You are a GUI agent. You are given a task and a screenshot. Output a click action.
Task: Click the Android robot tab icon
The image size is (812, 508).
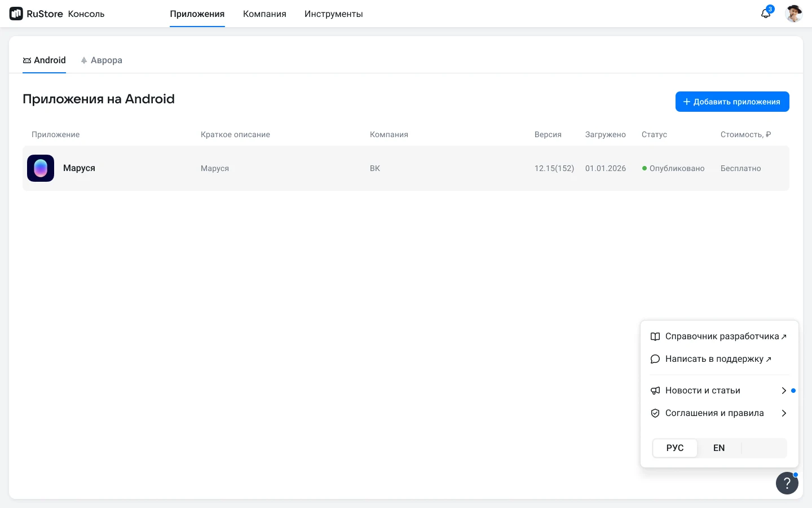pyautogui.click(x=27, y=60)
